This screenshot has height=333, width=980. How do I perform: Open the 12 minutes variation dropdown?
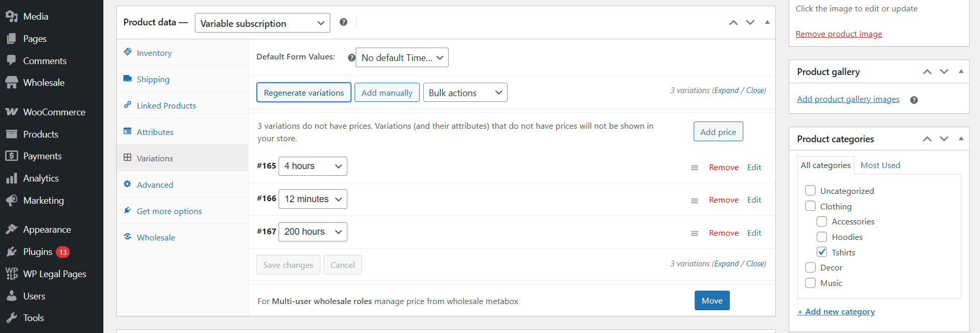click(x=313, y=199)
